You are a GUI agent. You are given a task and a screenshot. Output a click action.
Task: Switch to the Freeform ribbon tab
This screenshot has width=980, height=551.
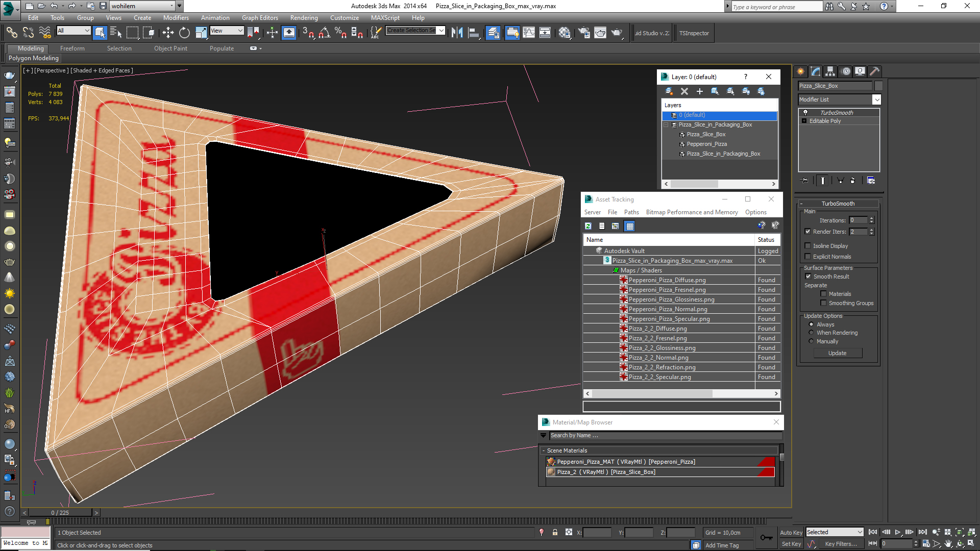pyautogui.click(x=72, y=48)
